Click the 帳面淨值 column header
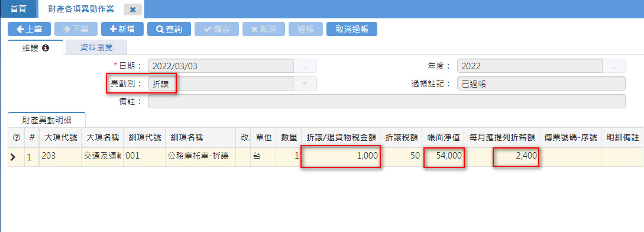 (x=444, y=137)
